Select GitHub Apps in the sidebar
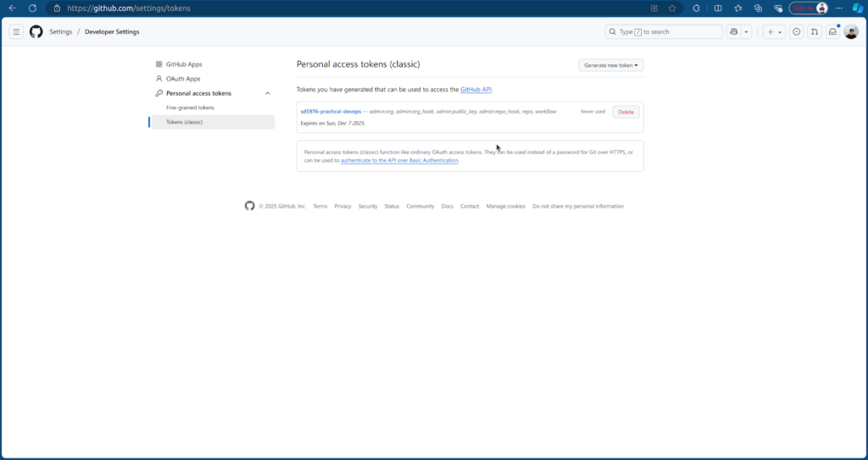868x460 pixels. (184, 64)
